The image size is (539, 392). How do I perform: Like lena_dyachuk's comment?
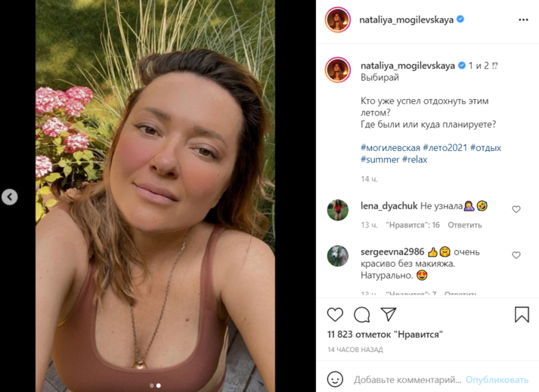(x=516, y=209)
